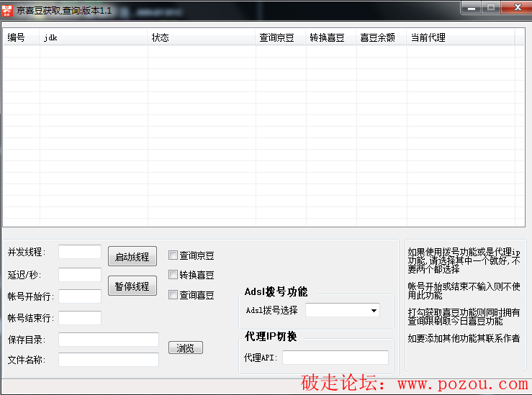
Task: Maximize the 京喜豆获取 window
Action: click(x=491, y=7)
